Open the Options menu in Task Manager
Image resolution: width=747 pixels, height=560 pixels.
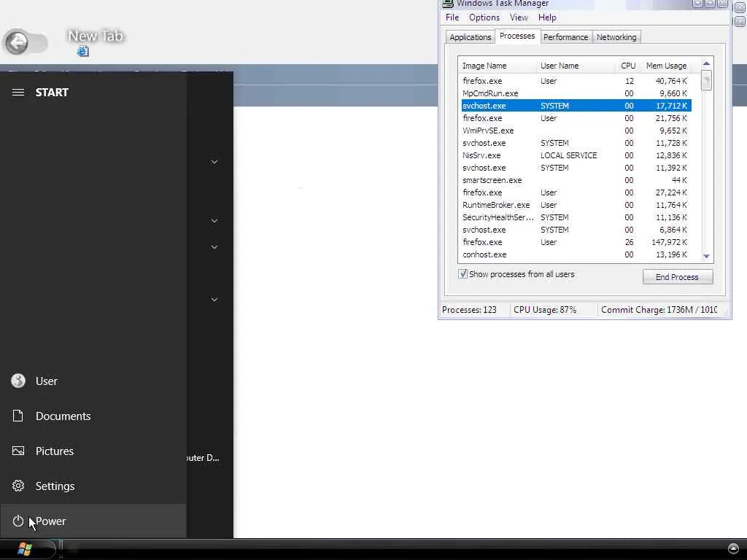pos(484,17)
